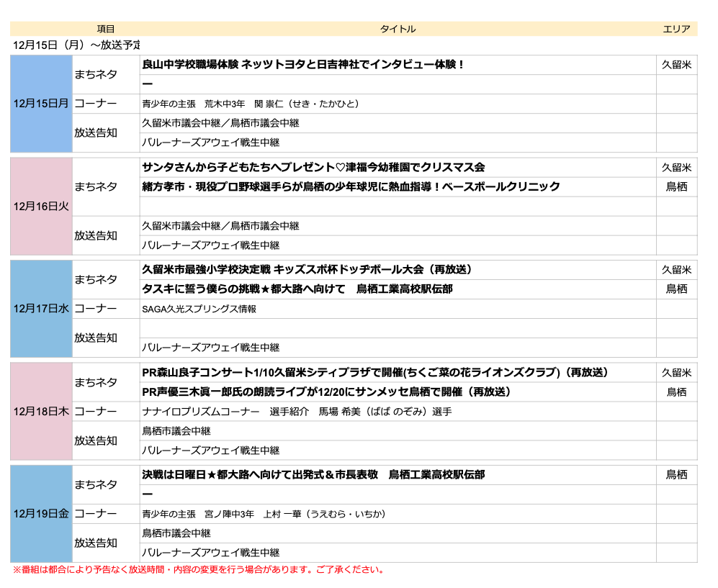Open 決戦は日曜日 都大路へ向けて出発式 title
The height and width of the screenshot is (588, 718).
pyautogui.click(x=313, y=475)
